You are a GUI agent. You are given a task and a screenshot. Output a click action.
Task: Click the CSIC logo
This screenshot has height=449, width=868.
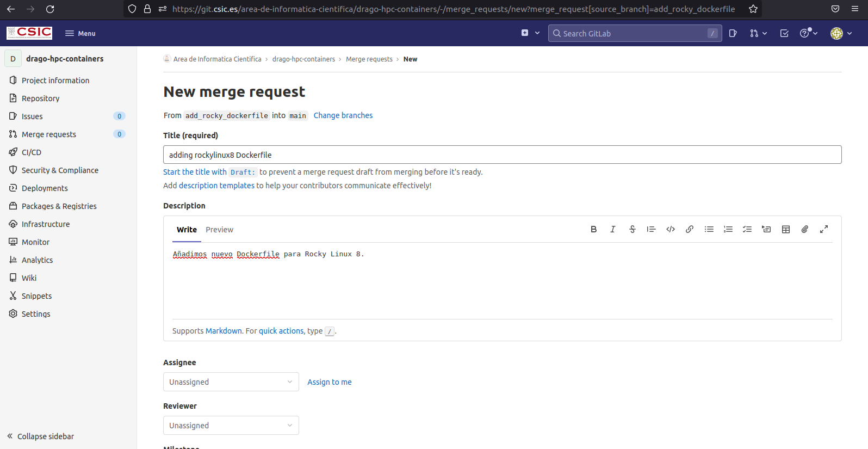tap(29, 33)
